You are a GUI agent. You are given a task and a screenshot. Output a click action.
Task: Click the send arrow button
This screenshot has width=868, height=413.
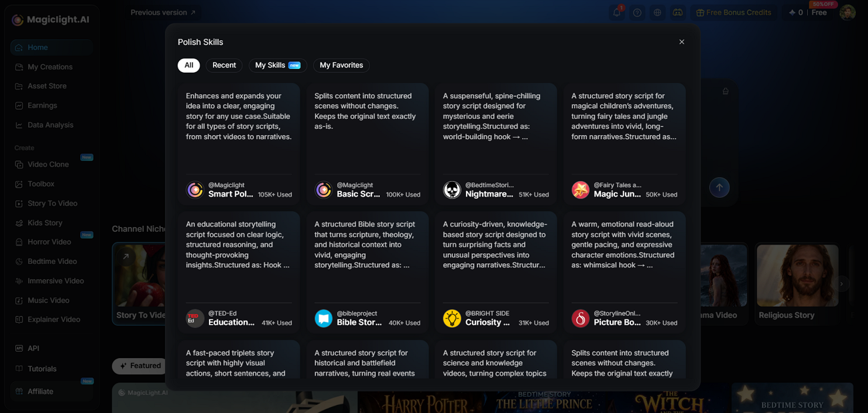[719, 187]
